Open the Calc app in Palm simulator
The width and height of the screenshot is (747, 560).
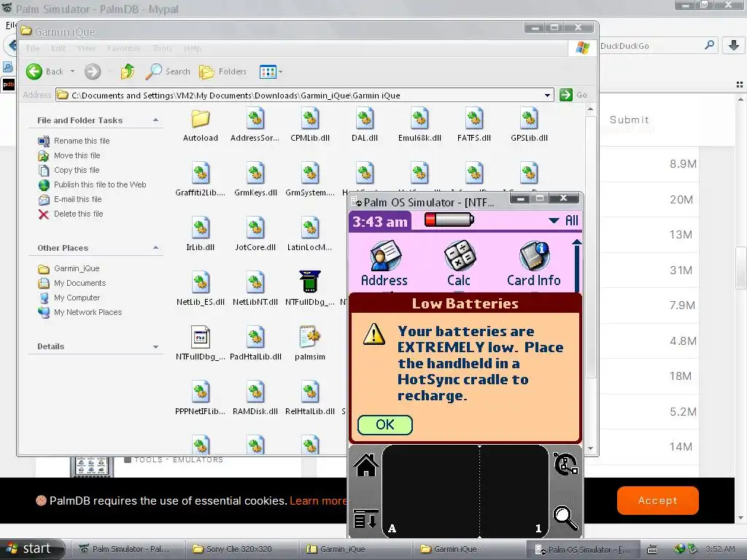coord(459,264)
